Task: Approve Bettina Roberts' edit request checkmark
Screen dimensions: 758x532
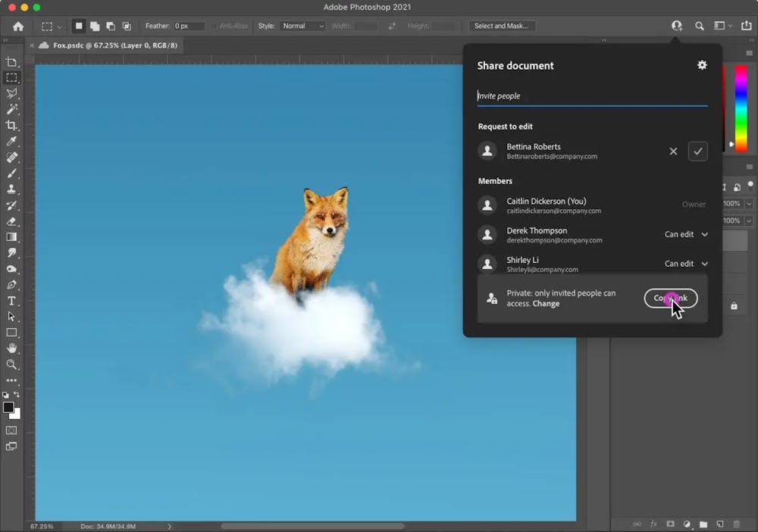Action: click(697, 152)
